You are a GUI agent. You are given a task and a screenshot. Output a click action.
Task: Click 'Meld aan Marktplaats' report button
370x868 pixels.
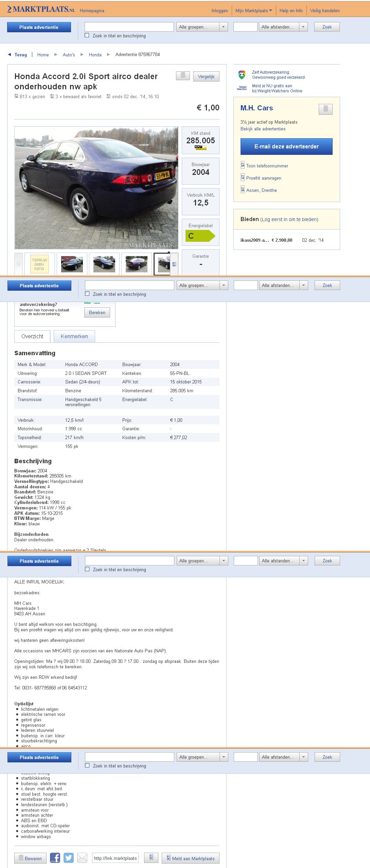point(190,858)
